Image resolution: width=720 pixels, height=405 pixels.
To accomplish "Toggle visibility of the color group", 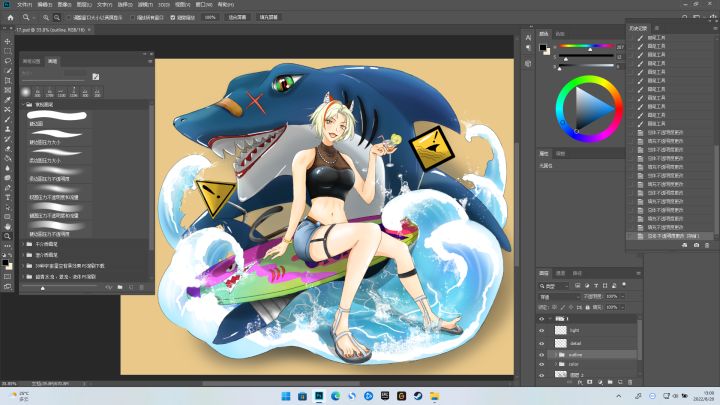I will click(x=541, y=365).
